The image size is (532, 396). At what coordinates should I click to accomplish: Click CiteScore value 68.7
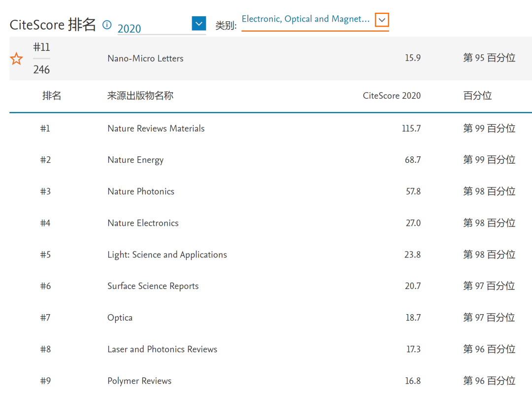coord(413,160)
